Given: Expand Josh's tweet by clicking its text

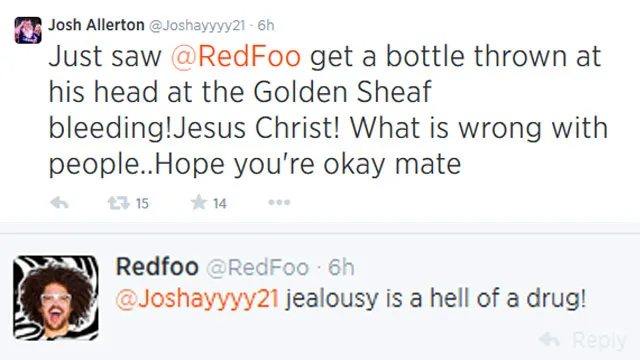Looking at the screenshot, I should [x=329, y=110].
